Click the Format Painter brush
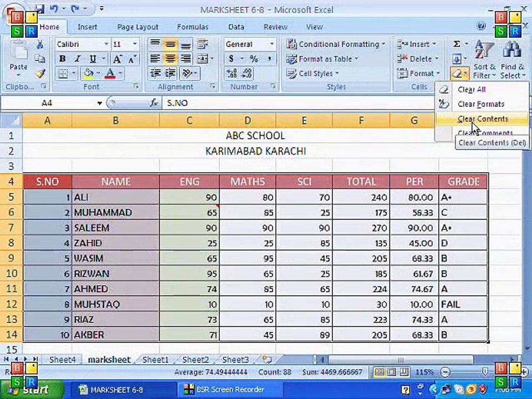532x399 pixels. pos(40,73)
